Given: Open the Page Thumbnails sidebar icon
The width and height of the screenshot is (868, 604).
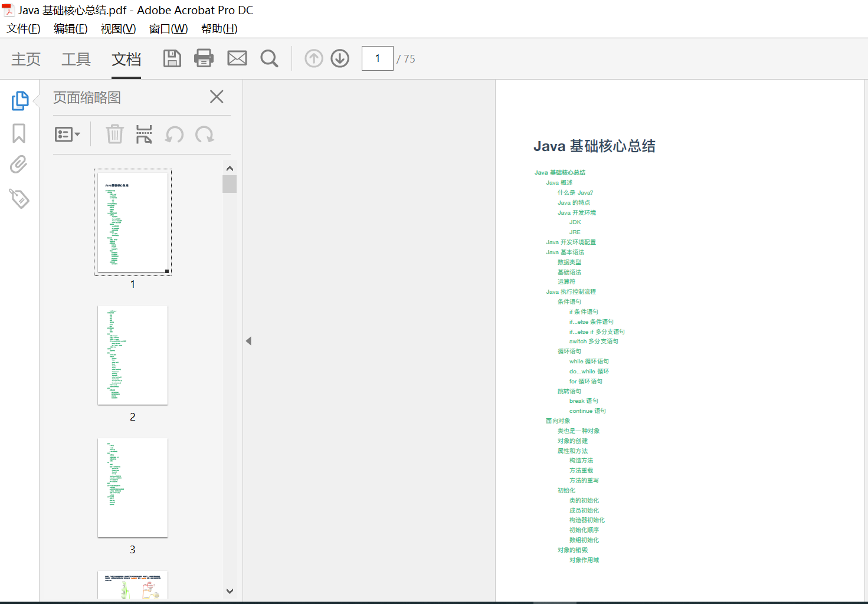Looking at the screenshot, I should [19, 100].
